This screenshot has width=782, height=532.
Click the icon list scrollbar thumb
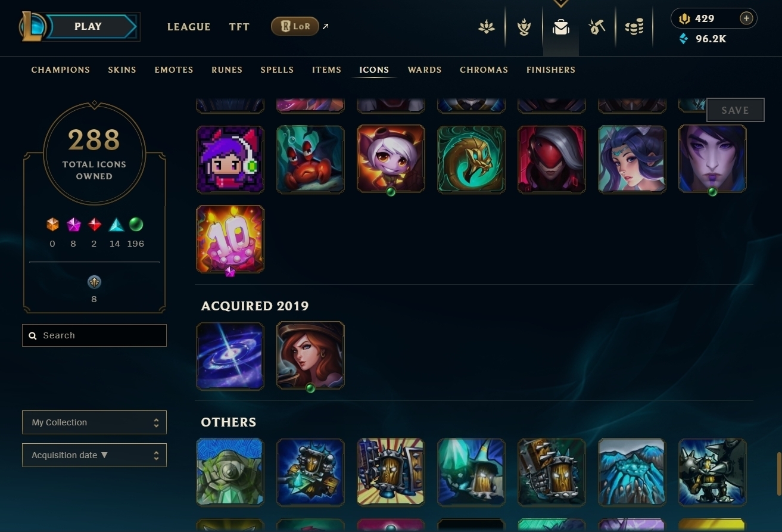pos(778,474)
